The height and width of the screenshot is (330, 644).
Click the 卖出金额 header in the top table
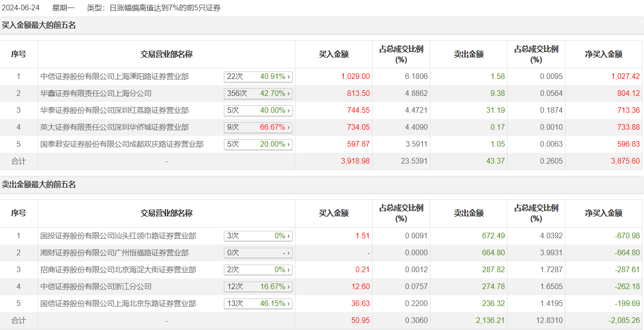469,55
